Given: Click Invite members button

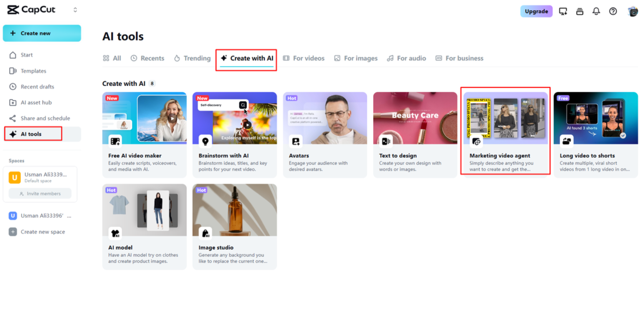Looking at the screenshot, I should pos(40,194).
